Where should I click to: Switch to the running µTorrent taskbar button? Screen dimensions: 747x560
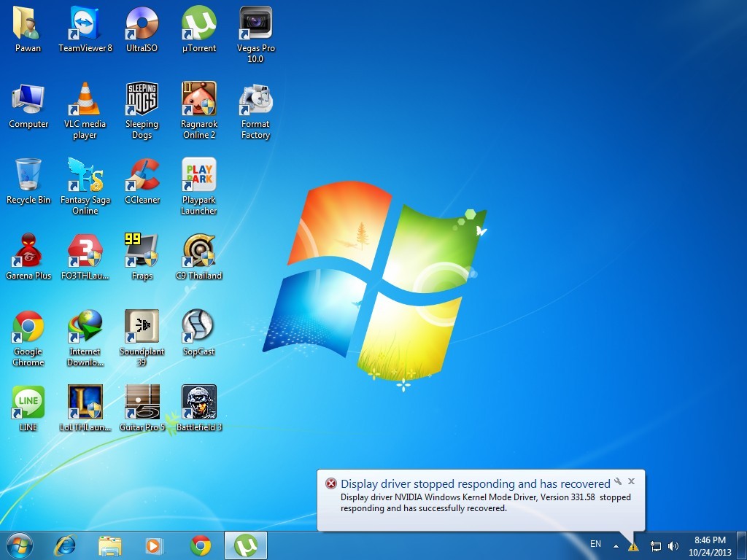[246, 545]
